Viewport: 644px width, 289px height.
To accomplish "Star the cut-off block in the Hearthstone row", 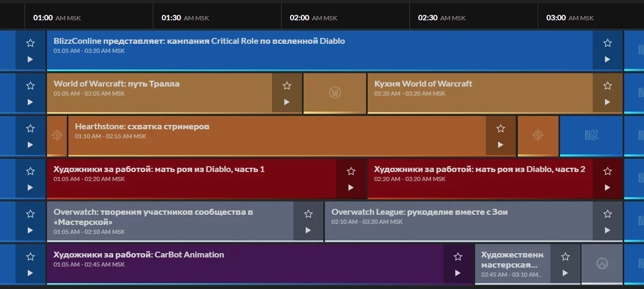I will tap(30, 128).
